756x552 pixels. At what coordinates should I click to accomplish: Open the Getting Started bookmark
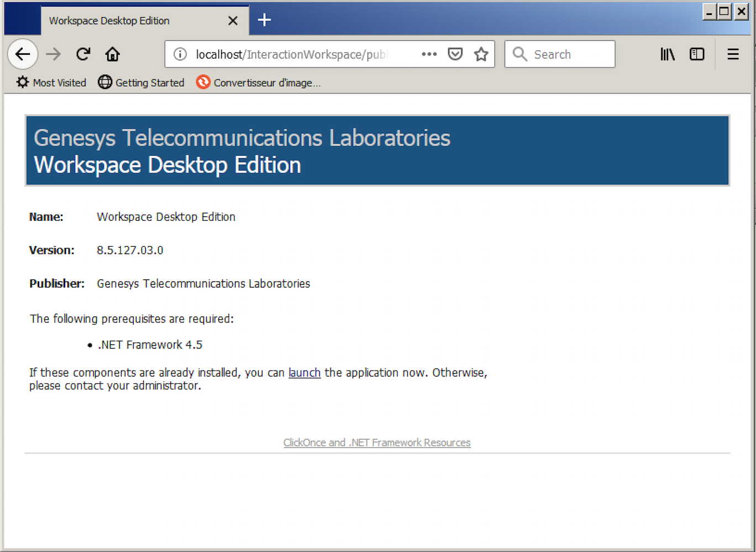141,82
